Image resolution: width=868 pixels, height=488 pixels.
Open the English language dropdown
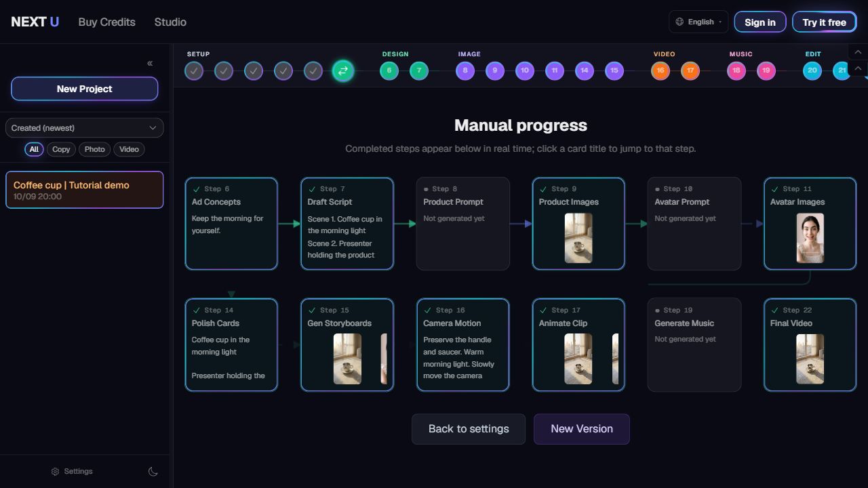698,22
